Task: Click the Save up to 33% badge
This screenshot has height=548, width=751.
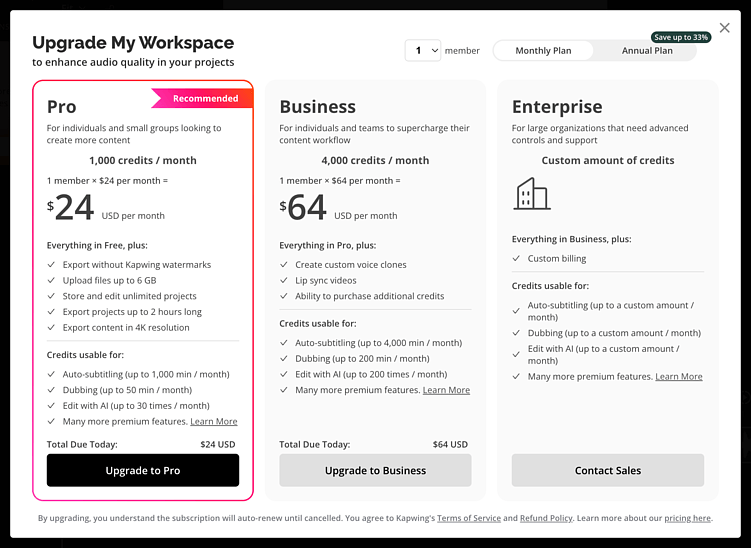Action: [681, 37]
